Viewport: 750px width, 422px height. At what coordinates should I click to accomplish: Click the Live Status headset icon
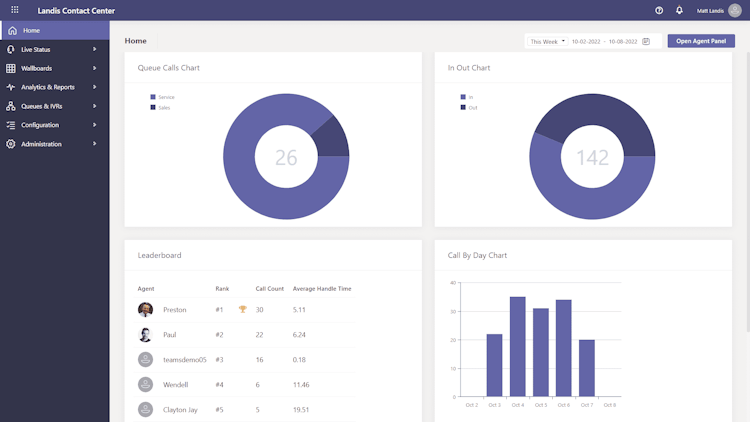(11, 49)
